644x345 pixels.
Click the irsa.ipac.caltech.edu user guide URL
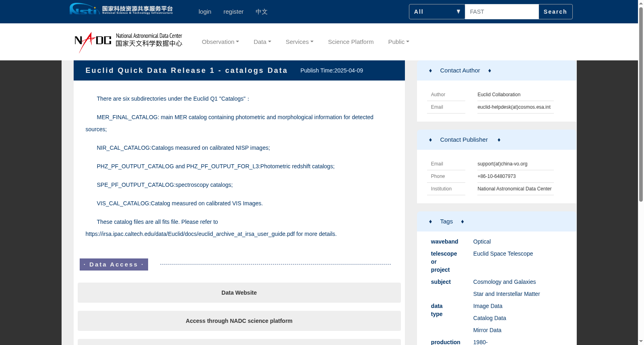190,234
